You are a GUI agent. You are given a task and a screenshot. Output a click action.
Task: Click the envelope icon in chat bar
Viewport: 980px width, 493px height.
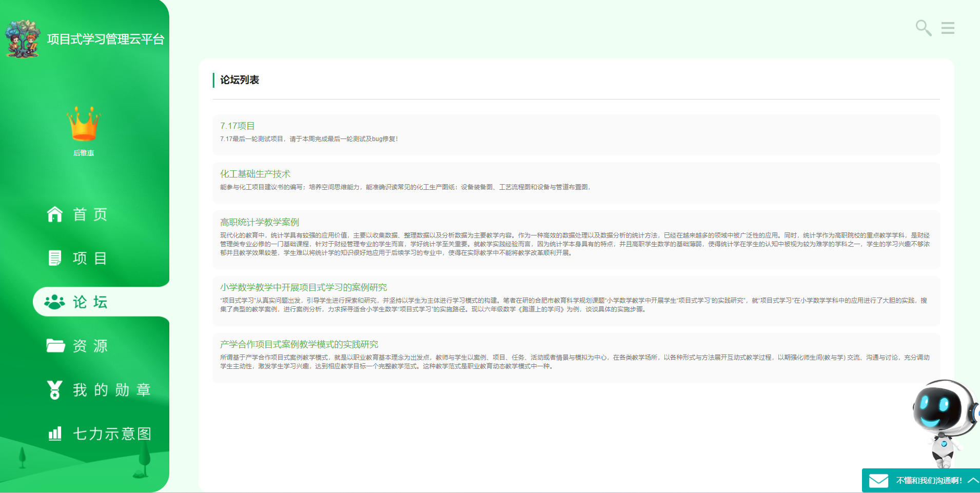(x=878, y=481)
